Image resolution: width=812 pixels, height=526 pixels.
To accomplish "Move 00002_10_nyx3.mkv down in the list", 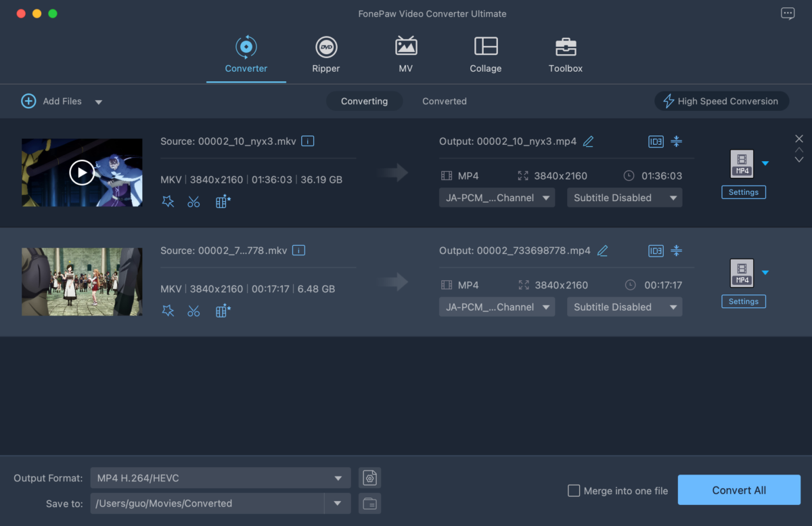I will [x=799, y=160].
